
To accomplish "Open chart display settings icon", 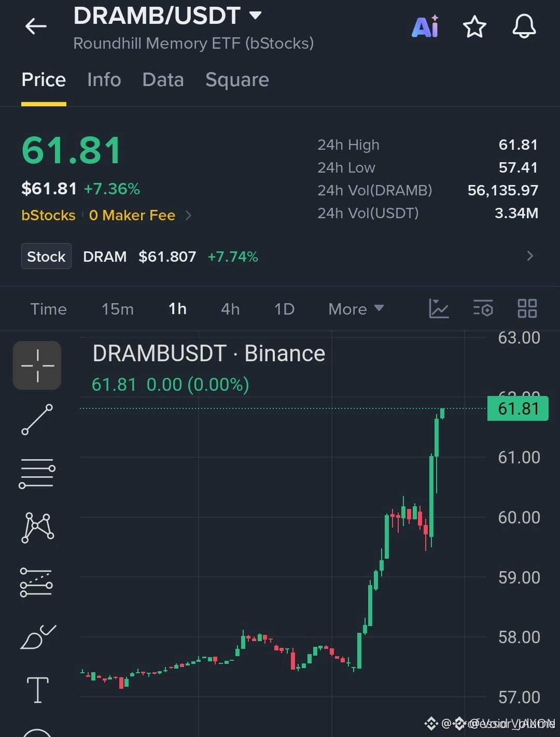I will [483, 308].
